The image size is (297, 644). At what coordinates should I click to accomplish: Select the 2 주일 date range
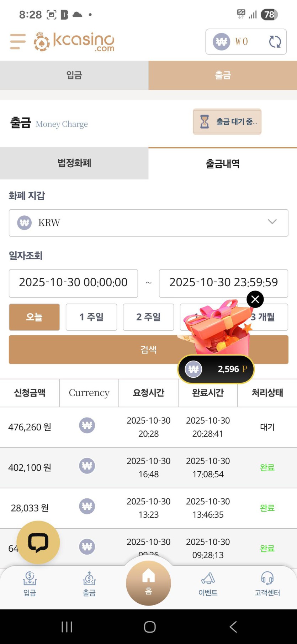[x=148, y=317]
